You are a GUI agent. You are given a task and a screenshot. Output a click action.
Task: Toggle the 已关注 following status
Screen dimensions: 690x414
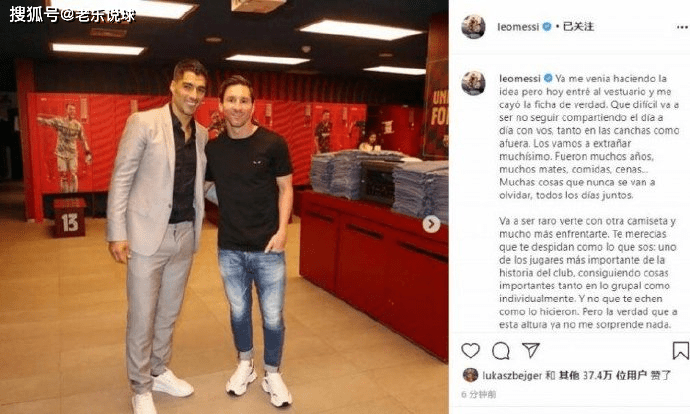pos(578,26)
